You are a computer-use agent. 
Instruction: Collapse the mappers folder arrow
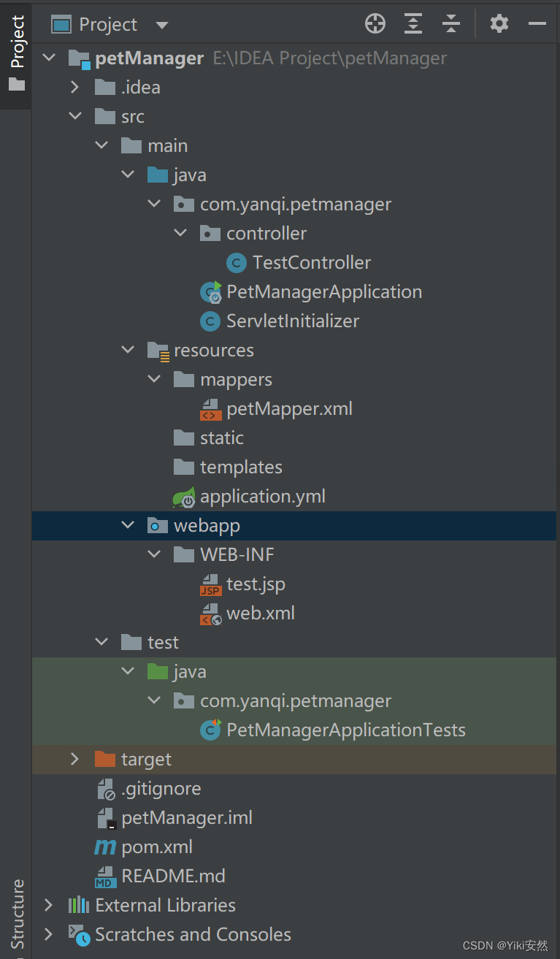point(154,379)
